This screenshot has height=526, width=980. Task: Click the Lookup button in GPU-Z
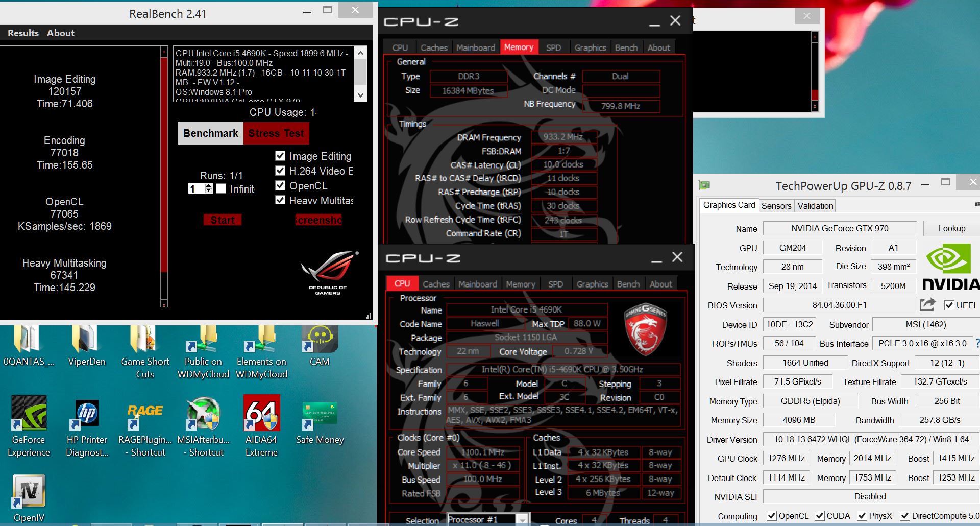coord(951,228)
